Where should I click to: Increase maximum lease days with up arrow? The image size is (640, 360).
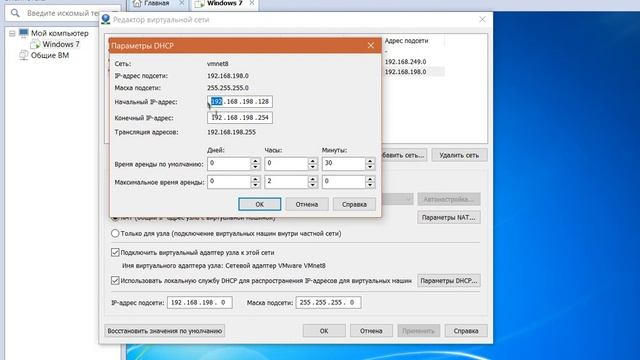pyautogui.click(x=255, y=179)
